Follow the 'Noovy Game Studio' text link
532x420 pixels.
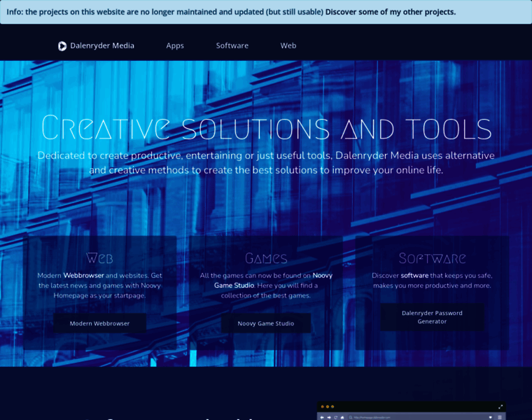pyautogui.click(x=273, y=280)
